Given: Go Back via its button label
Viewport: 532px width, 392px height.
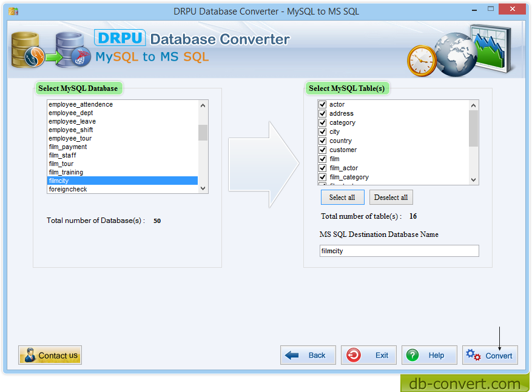Looking at the screenshot, I should coord(317,356).
